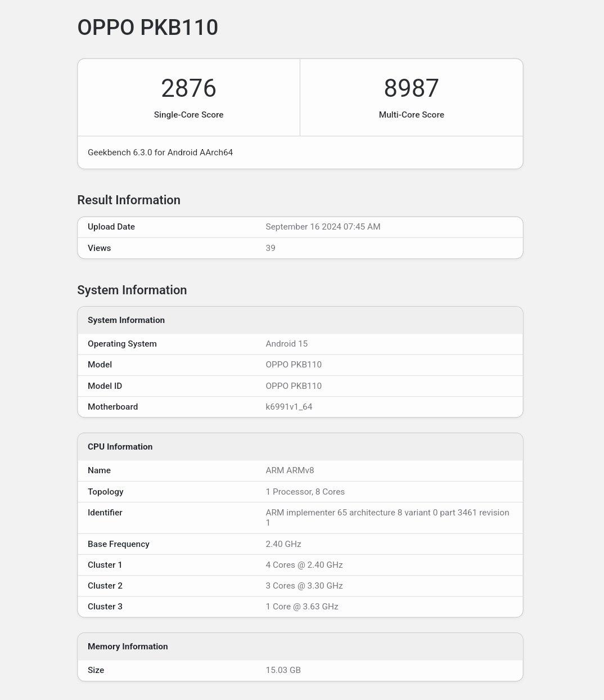Select the k6991v1_64 motherboard value
604x700 pixels.
pos(289,407)
